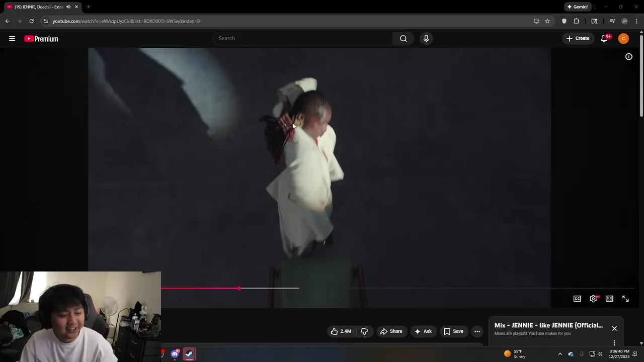Click the Create button
Screen dimensions: 644x362
pos(578,39)
